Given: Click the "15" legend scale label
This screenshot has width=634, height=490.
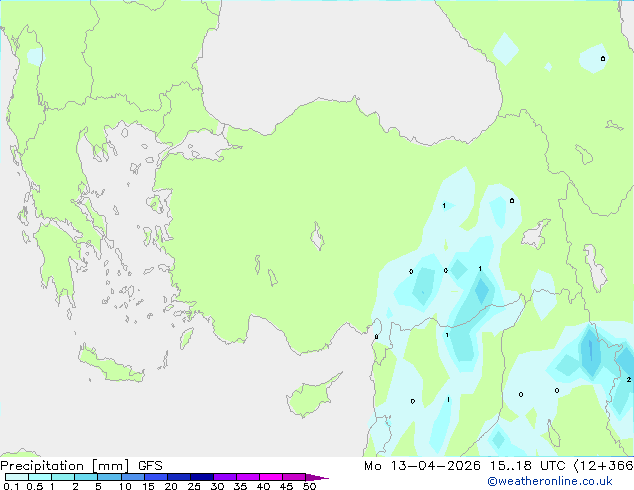Looking at the screenshot, I should point(148,486).
